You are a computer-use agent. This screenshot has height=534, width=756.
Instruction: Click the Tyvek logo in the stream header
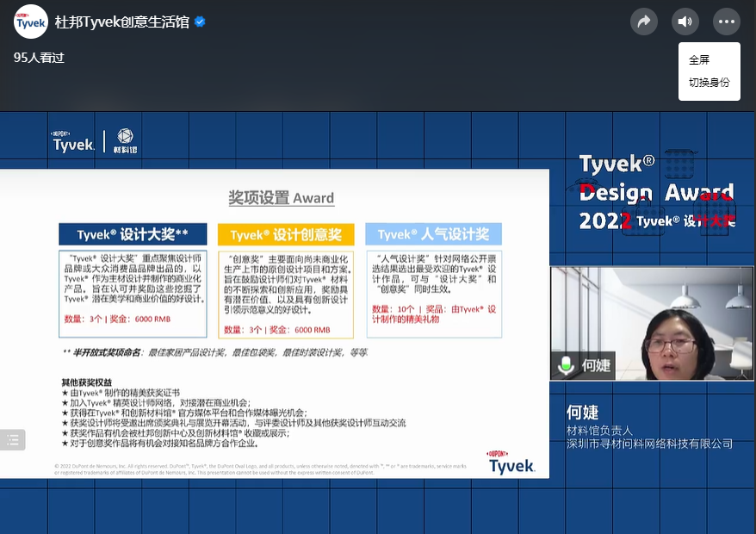point(73,141)
